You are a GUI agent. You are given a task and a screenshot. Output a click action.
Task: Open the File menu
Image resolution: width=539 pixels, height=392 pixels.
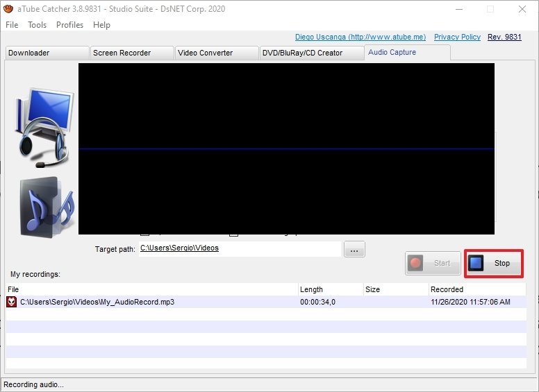pos(12,25)
